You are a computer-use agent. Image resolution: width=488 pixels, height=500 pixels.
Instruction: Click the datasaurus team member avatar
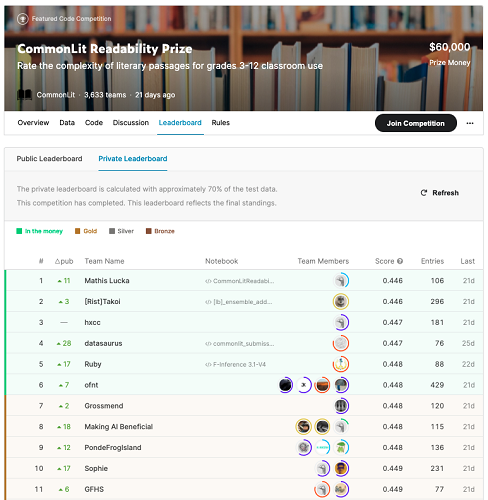(x=341, y=343)
